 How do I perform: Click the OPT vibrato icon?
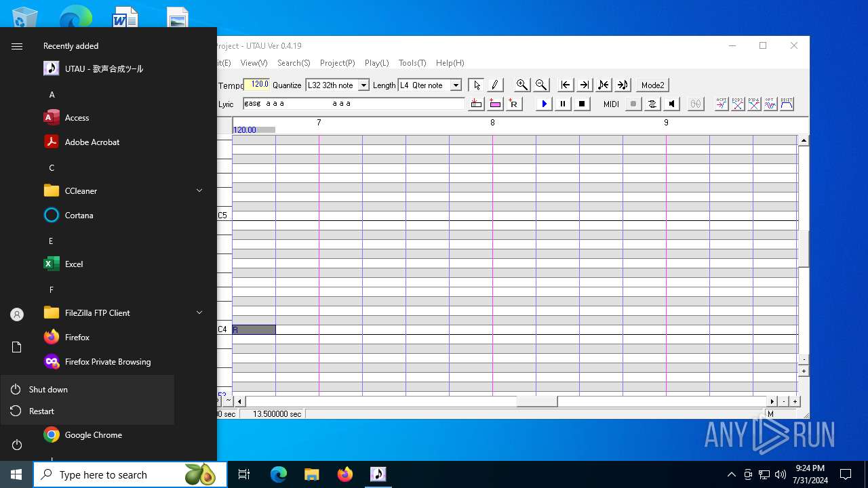(770, 104)
